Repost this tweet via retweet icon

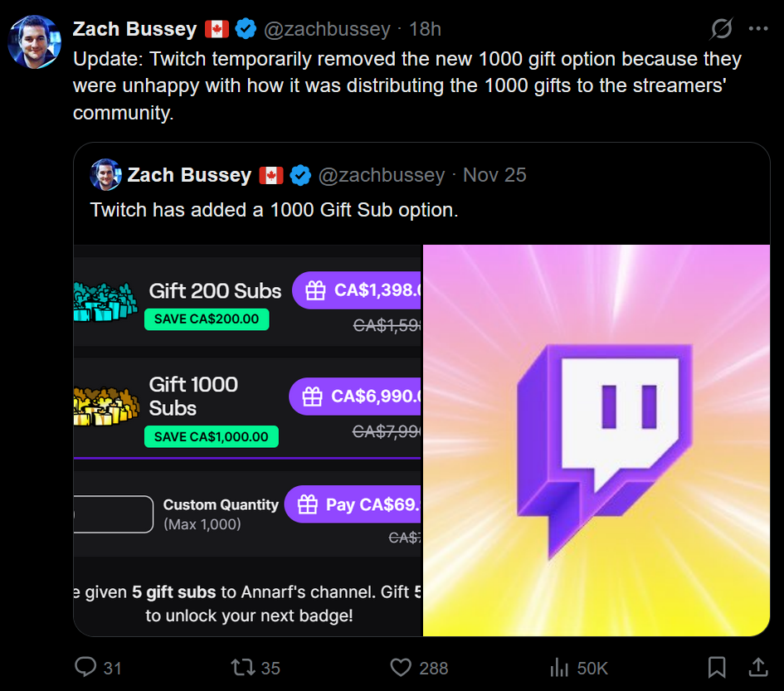coord(241,667)
